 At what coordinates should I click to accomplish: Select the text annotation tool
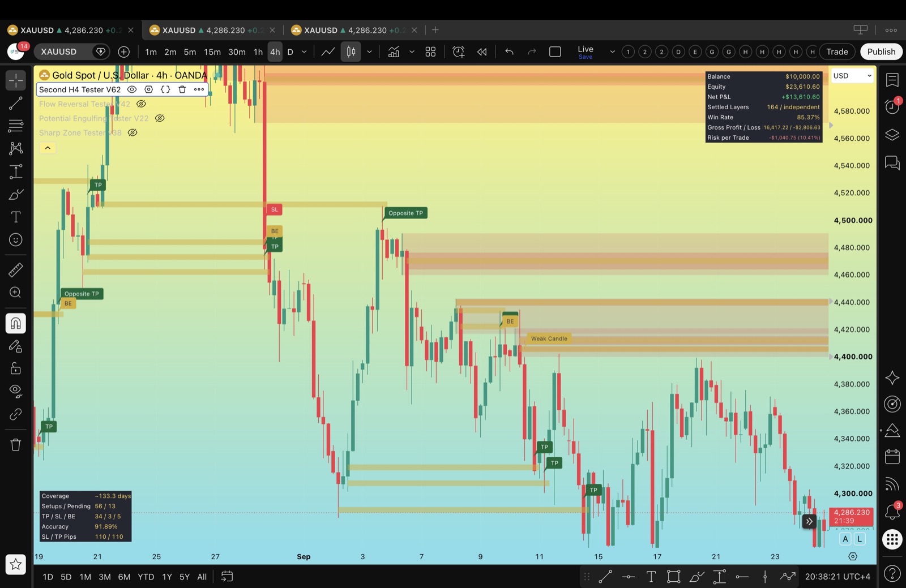tap(15, 217)
